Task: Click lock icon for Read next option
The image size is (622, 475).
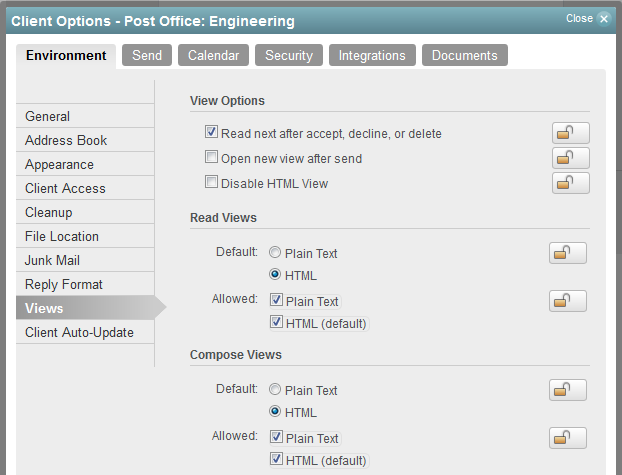Action: coord(570,133)
